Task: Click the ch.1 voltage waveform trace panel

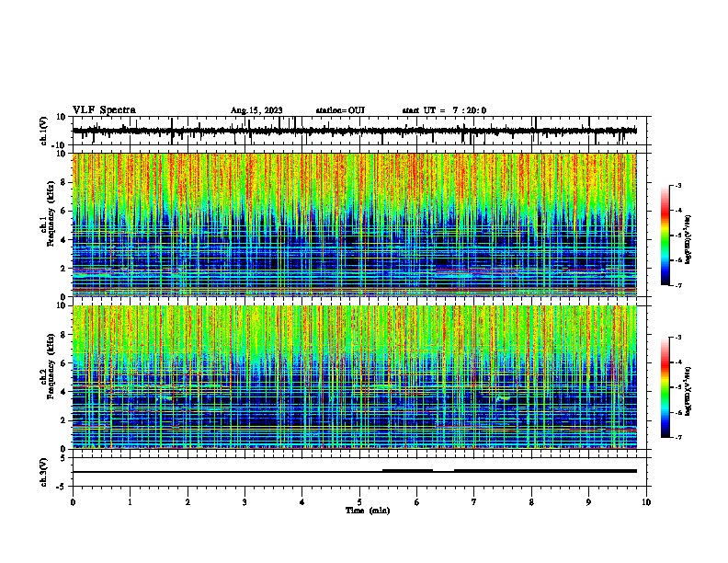Action: pyautogui.click(x=358, y=131)
